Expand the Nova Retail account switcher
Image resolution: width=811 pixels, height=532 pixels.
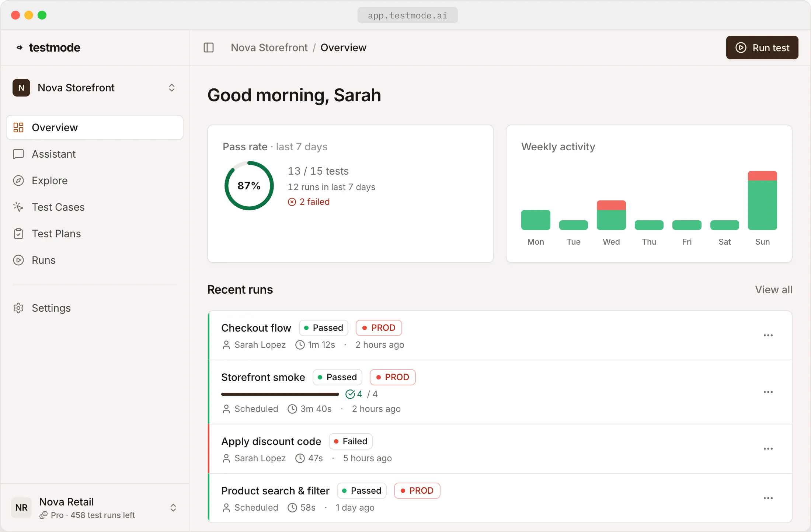pos(173,508)
